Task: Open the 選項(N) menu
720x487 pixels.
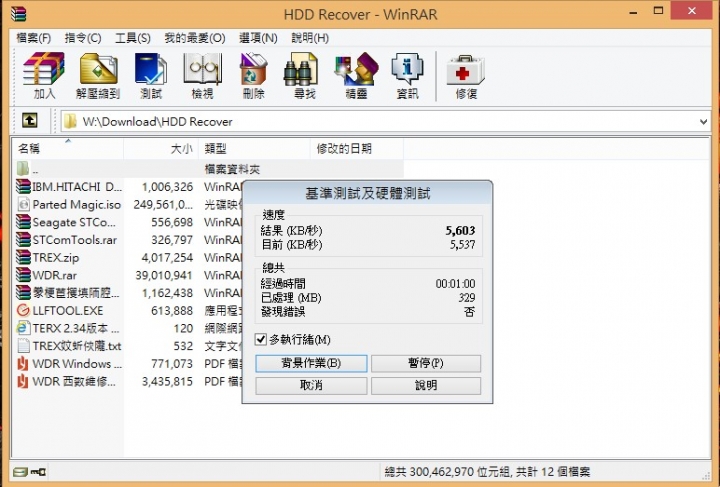Action: (x=258, y=38)
